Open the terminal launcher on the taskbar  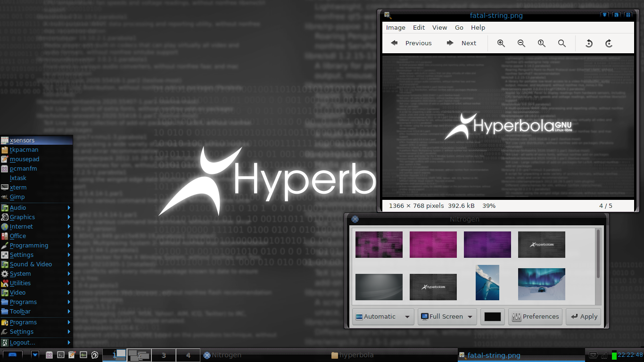(60, 355)
